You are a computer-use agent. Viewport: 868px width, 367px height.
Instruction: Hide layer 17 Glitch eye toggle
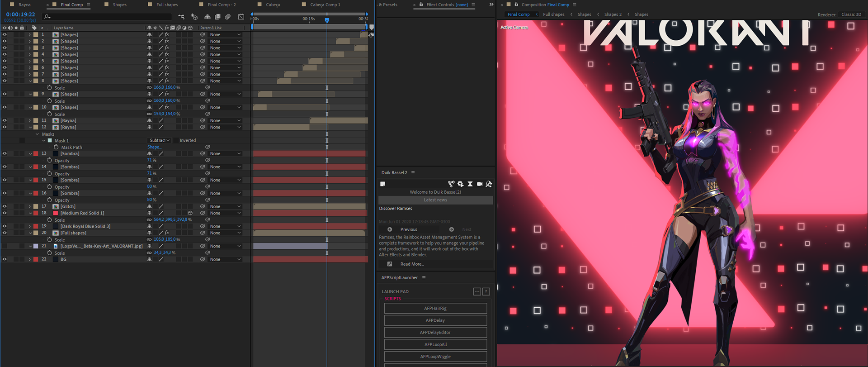tap(5, 206)
